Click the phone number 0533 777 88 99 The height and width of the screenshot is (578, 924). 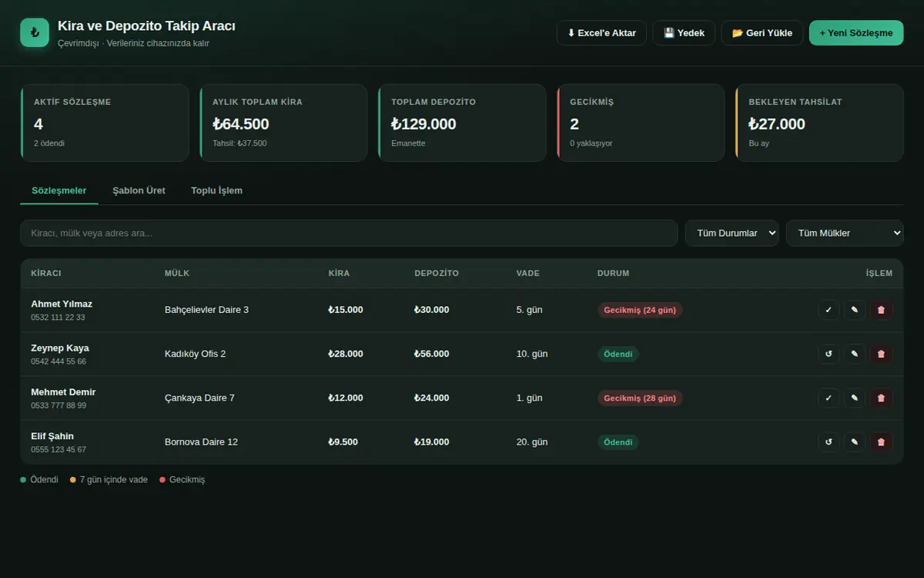pos(59,405)
